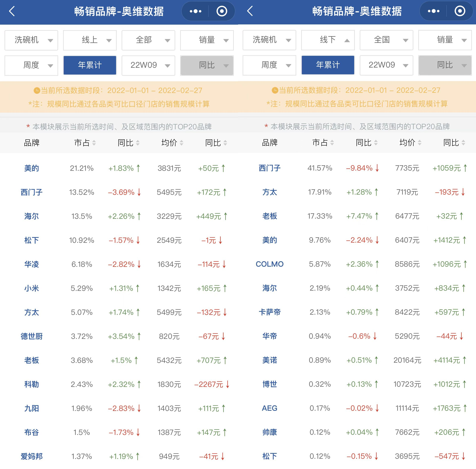Open left panel 洗碗机 category dropdown
Viewport: 476px width, 469px height.
pyautogui.click(x=31, y=40)
